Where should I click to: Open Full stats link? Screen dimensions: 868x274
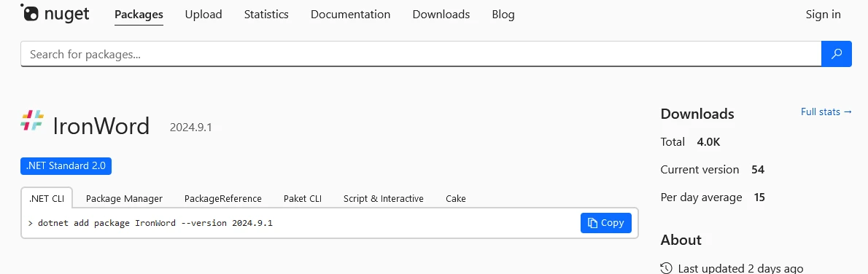coord(826,111)
